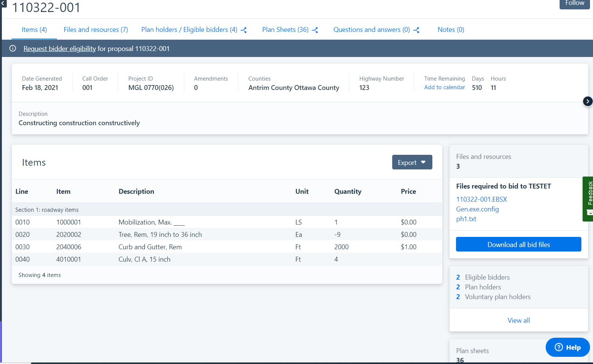Click View all under plan holders
This screenshot has width=593, height=364.
[x=518, y=321]
